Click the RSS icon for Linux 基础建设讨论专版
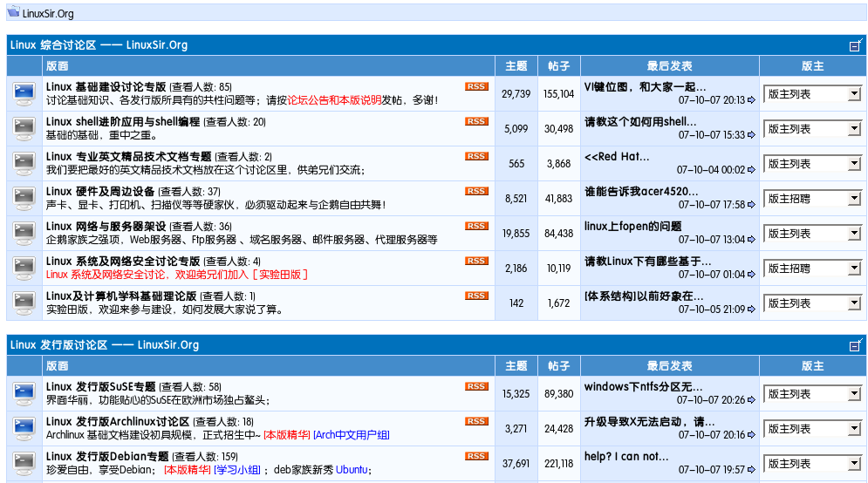Screen dimensions: 868x483 [476, 87]
